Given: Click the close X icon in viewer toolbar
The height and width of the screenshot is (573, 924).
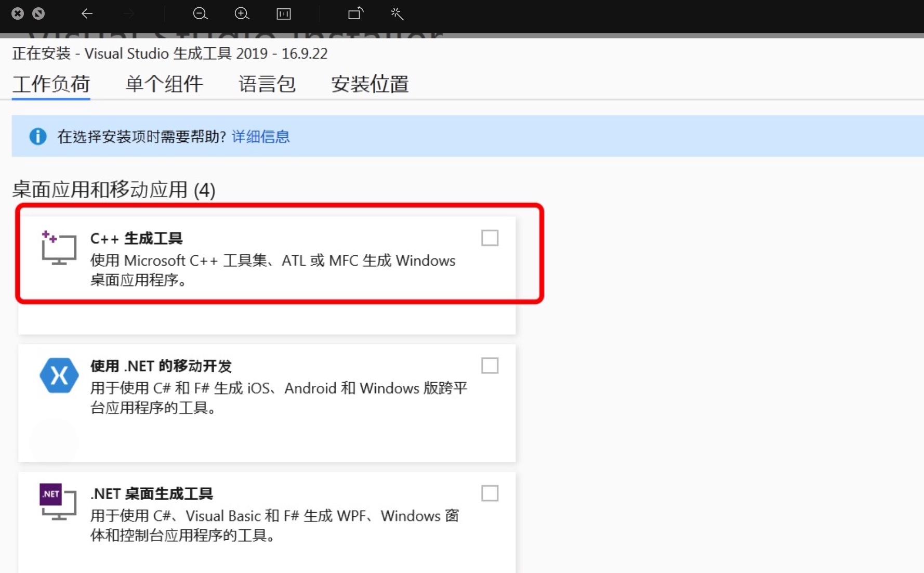Looking at the screenshot, I should [x=18, y=14].
